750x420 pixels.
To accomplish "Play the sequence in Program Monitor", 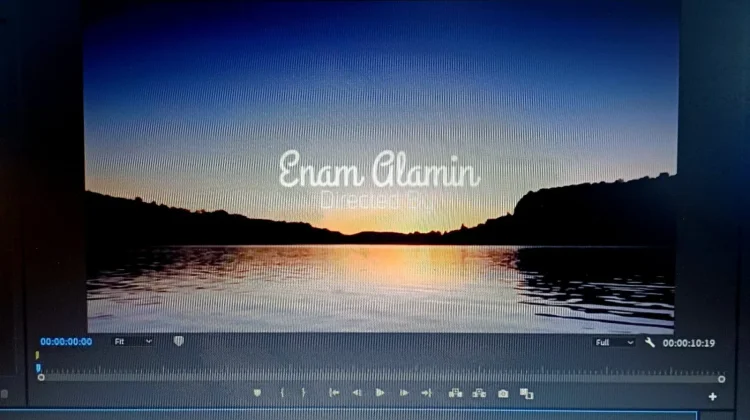I will pos(380,393).
